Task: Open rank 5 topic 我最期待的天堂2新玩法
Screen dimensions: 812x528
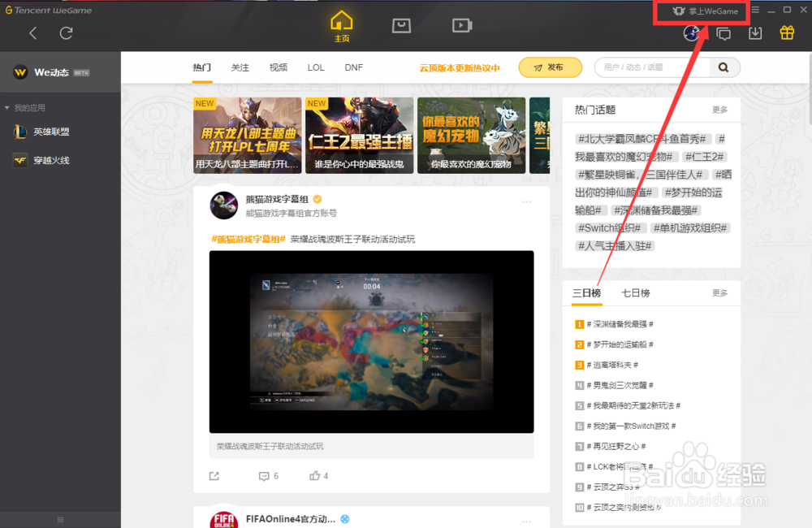Action: pyautogui.click(x=633, y=405)
